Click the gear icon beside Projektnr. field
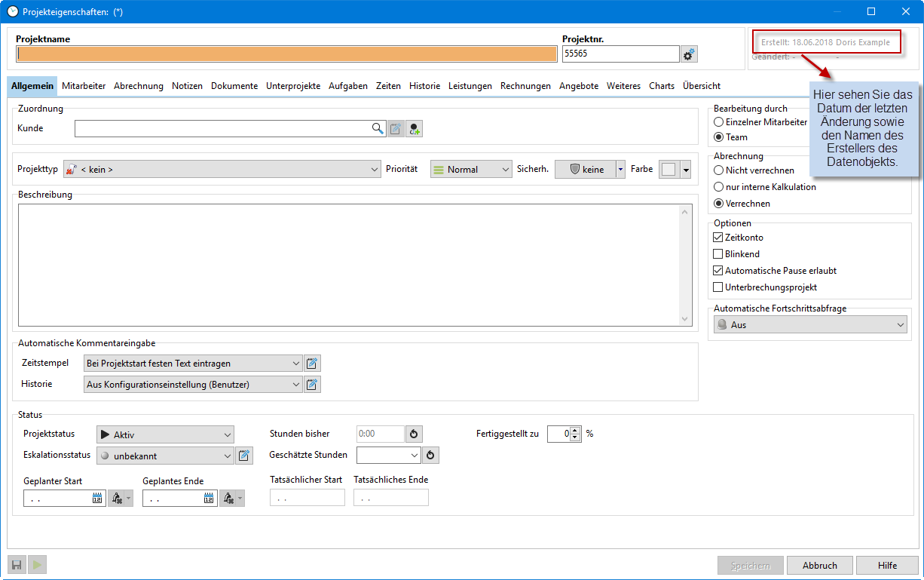This screenshot has width=924, height=580. [689, 54]
